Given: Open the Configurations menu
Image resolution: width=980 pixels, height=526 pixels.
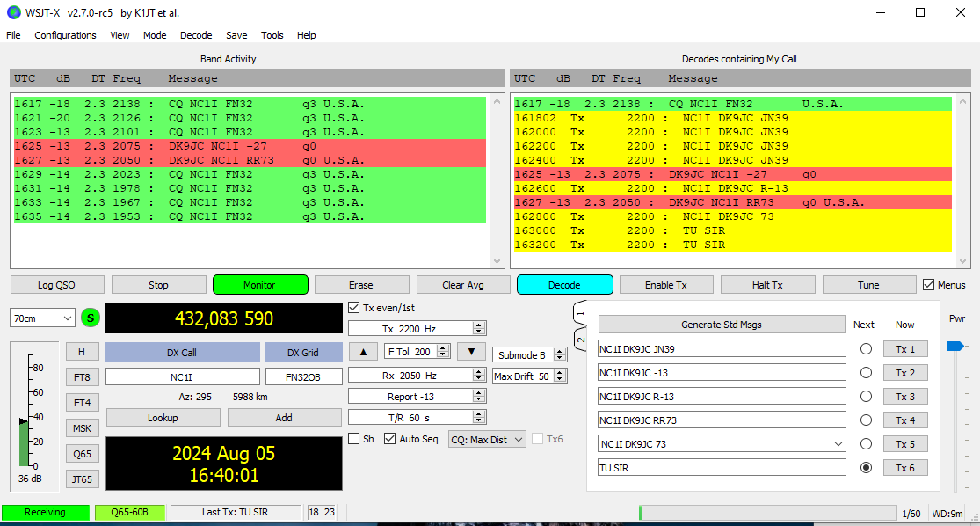Looking at the screenshot, I should pyautogui.click(x=66, y=35).
